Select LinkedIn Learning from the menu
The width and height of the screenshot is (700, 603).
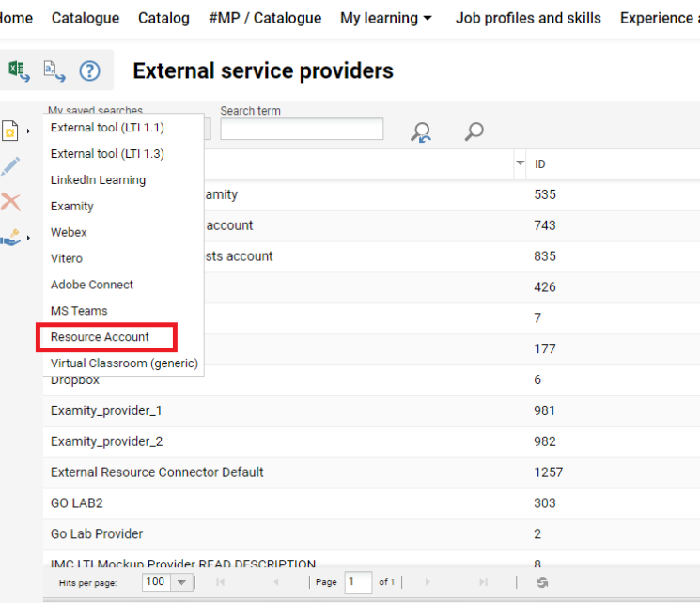98,180
